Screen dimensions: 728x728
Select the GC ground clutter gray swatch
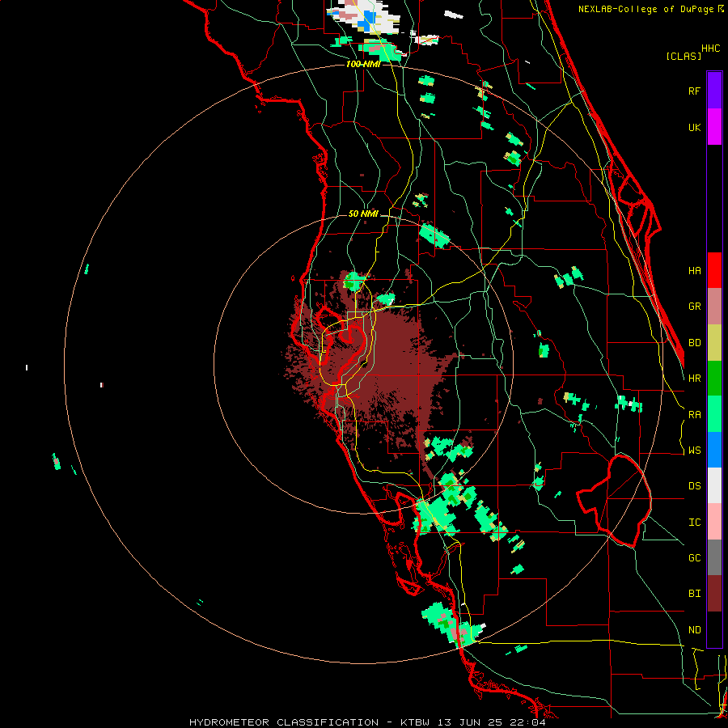point(714,557)
